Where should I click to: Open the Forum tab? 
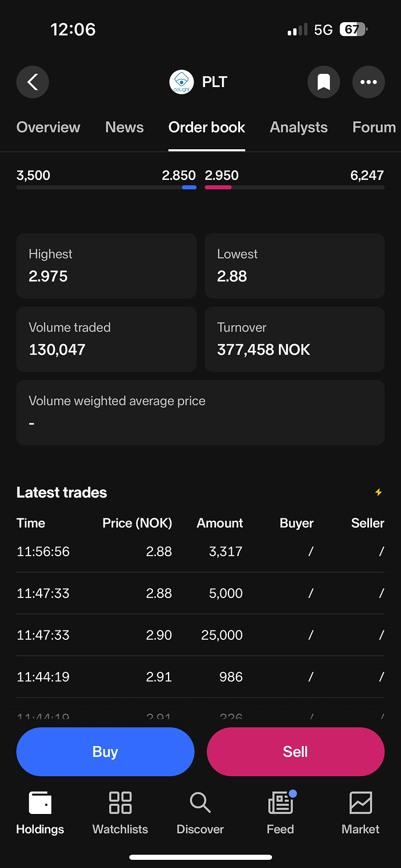[374, 127]
